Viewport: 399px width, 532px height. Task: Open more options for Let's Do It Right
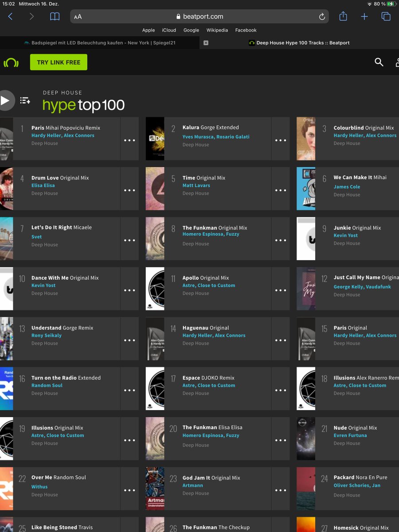(129, 240)
